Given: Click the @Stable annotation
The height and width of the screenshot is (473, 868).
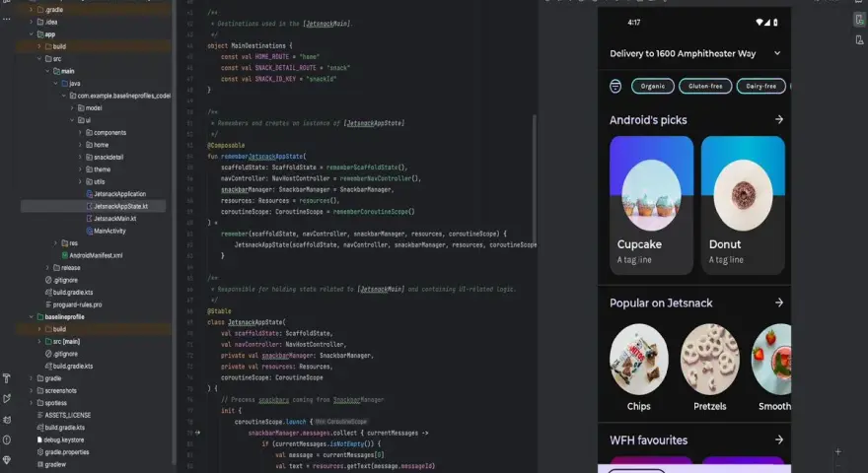Looking at the screenshot, I should [x=219, y=311].
